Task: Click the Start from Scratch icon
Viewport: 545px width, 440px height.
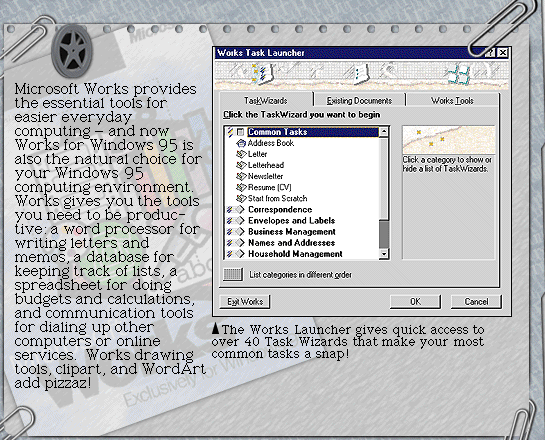Action: [241, 198]
